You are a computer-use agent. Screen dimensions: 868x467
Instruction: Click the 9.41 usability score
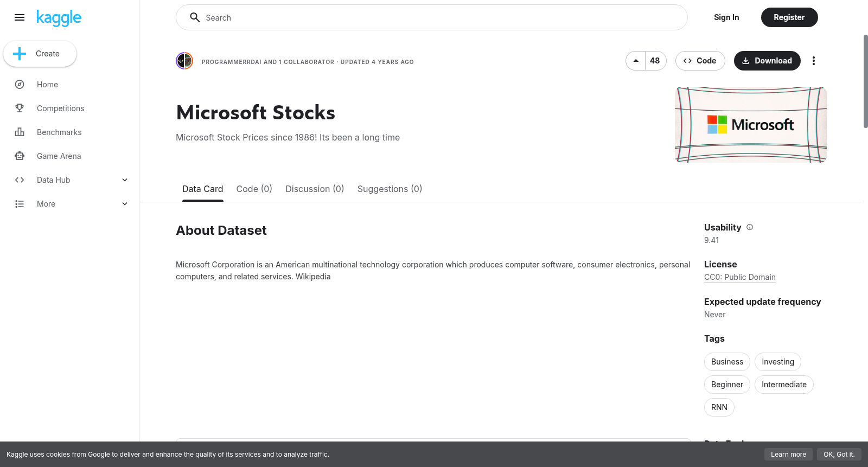coord(712,240)
